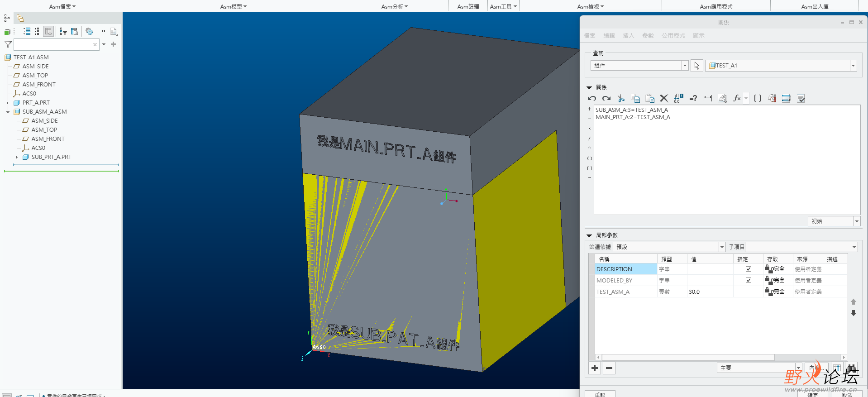The height and width of the screenshot is (397, 868).
Task: Open the 主要 parameter set dropdown
Action: pos(798,368)
